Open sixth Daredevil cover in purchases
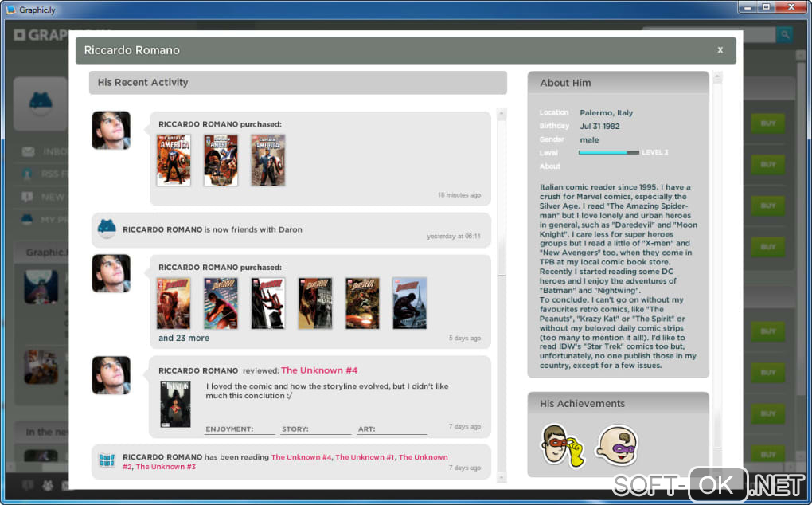812x505 pixels. (409, 303)
